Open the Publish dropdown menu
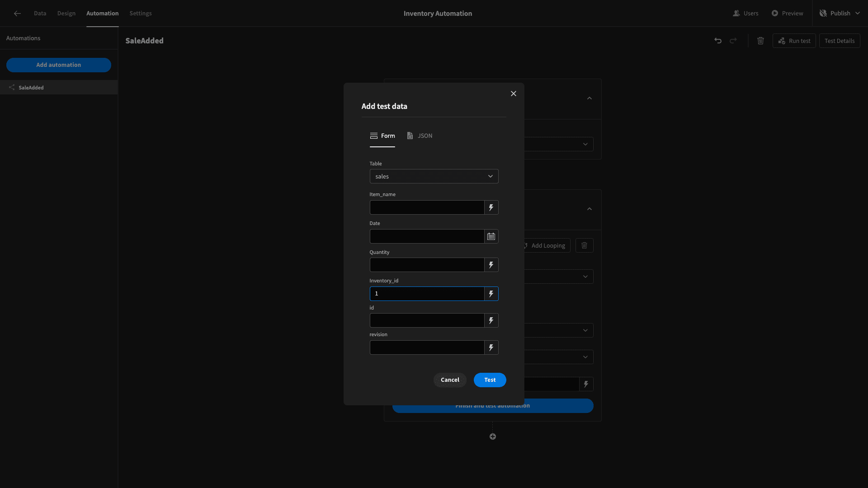This screenshot has width=868, height=488. (x=840, y=14)
